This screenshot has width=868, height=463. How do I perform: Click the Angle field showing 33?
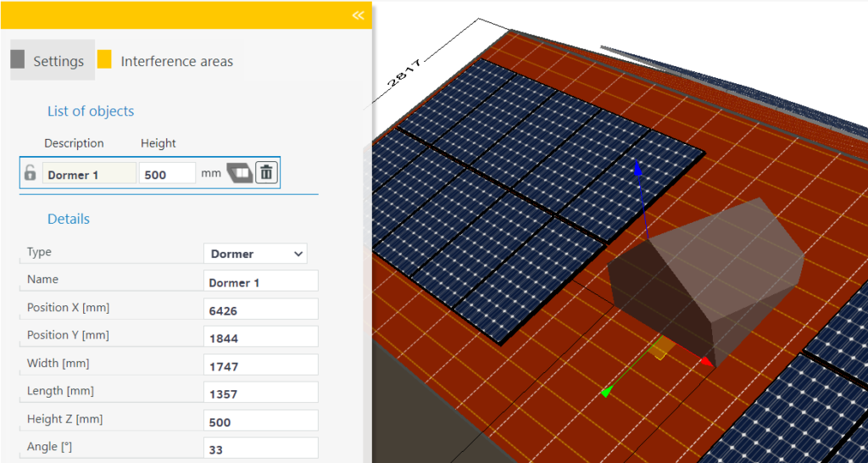[x=260, y=449]
